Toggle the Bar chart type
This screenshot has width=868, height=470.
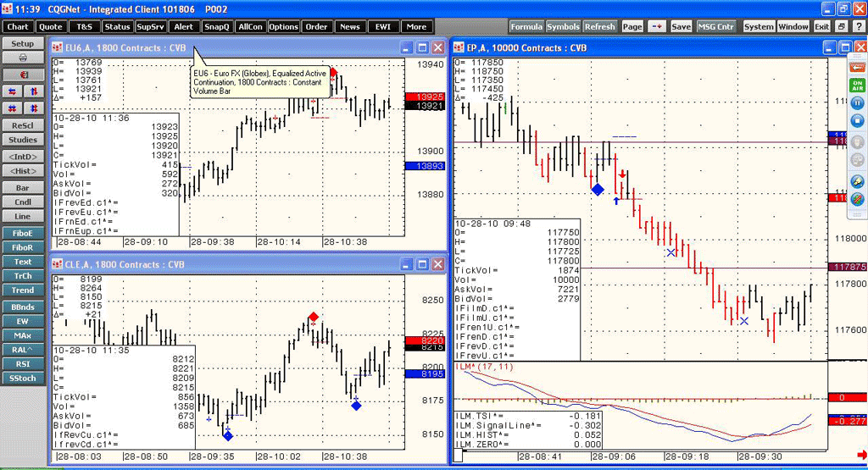click(23, 187)
